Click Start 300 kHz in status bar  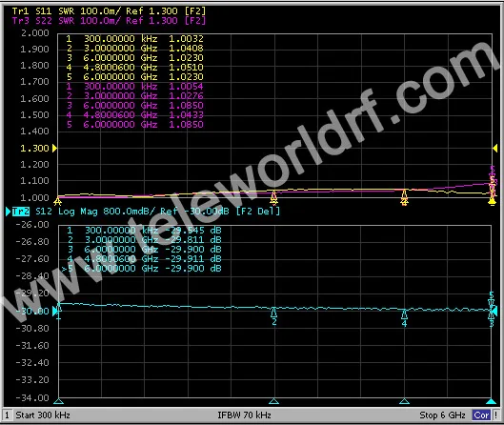(43, 415)
